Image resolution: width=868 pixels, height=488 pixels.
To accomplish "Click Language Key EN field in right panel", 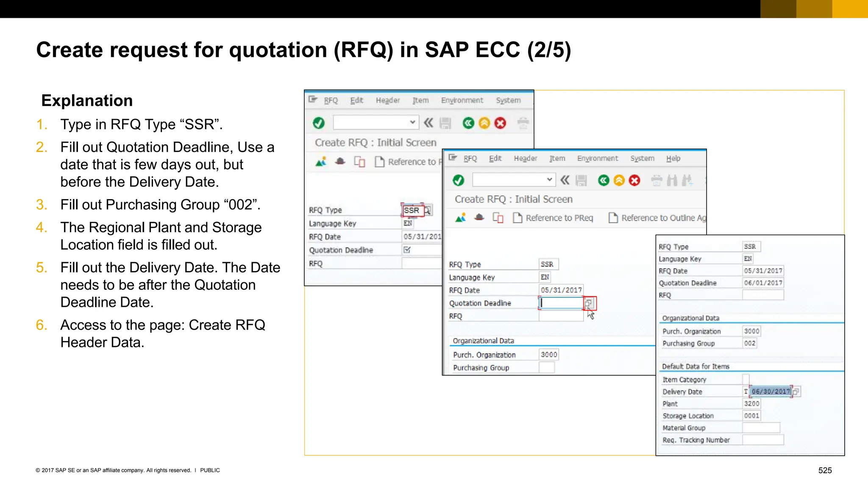I will click(748, 258).
